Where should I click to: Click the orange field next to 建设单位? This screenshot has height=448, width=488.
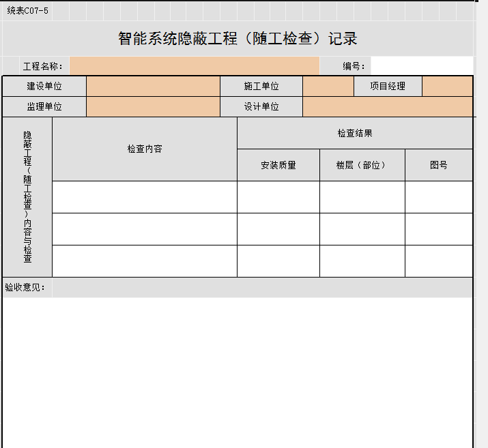click(x=153, y=87)
